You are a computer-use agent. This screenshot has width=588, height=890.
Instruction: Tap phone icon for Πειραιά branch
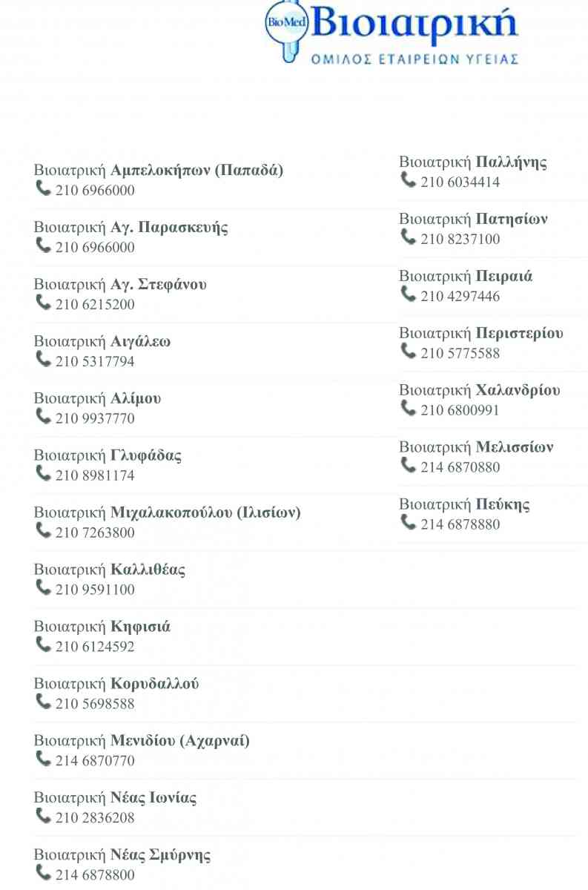409,294
